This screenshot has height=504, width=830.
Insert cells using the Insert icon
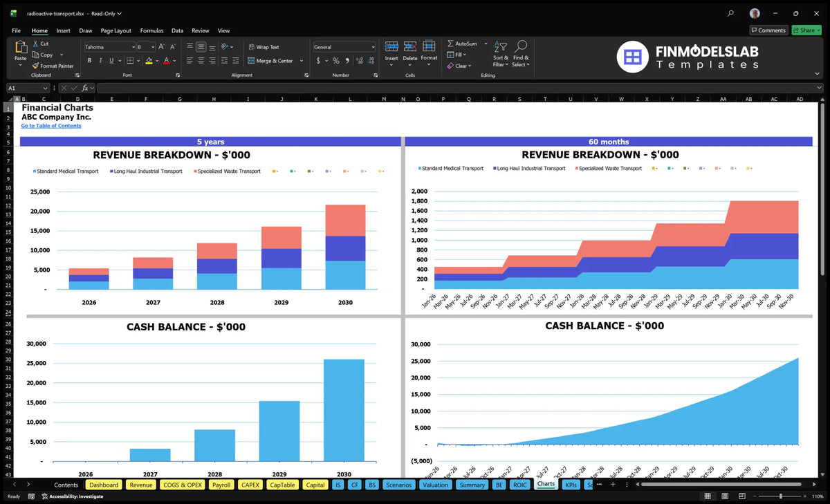click(x=391, y=46)
